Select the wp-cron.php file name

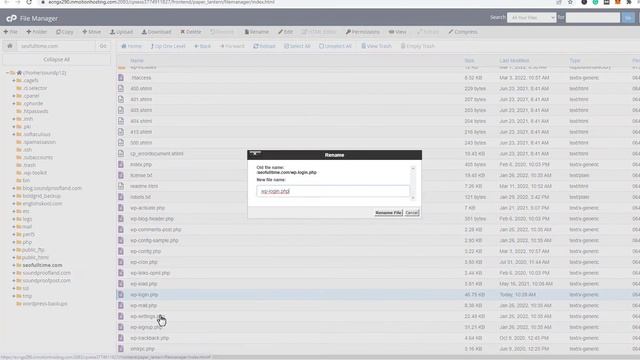144,262
